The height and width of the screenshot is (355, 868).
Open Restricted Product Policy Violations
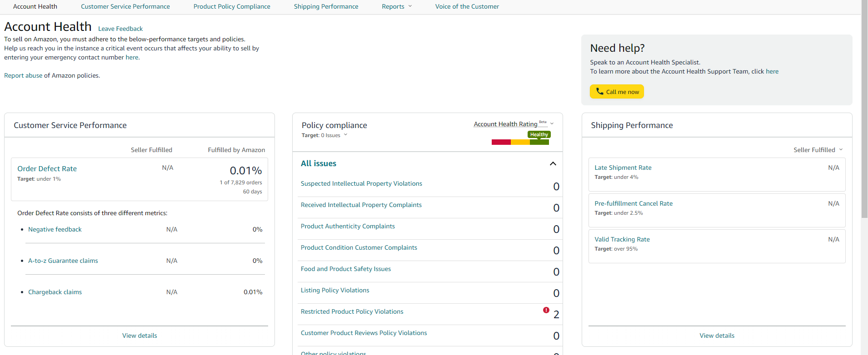click(352, 311)
